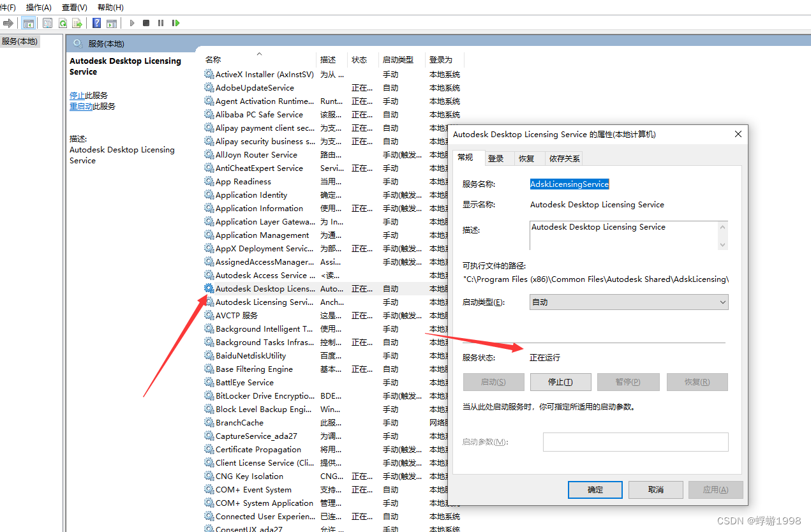Click the 取消 button
The image size is (811, 532).
click(x=656, y=489)
